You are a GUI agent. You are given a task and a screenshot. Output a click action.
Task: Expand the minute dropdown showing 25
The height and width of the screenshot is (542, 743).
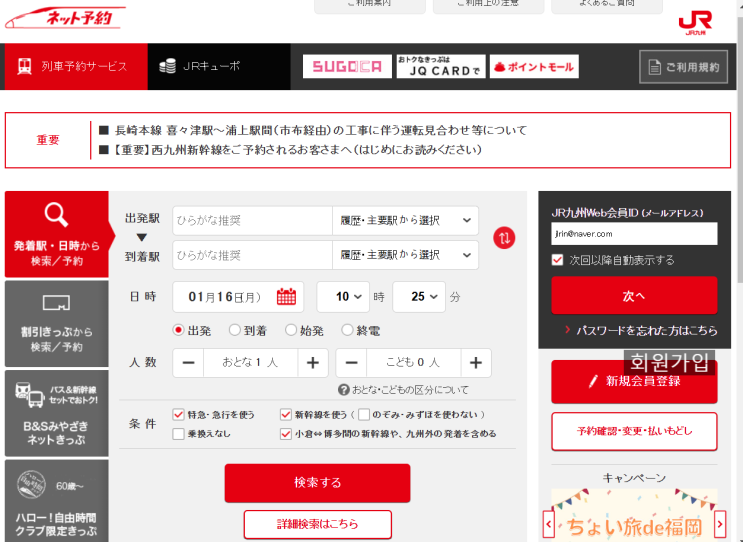pos(419,297)
